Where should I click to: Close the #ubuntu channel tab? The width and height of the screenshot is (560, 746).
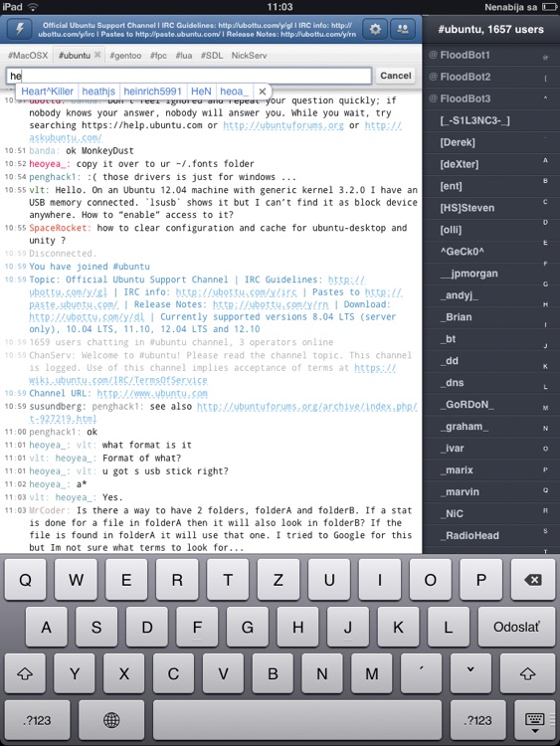click(x=97, y=55)
